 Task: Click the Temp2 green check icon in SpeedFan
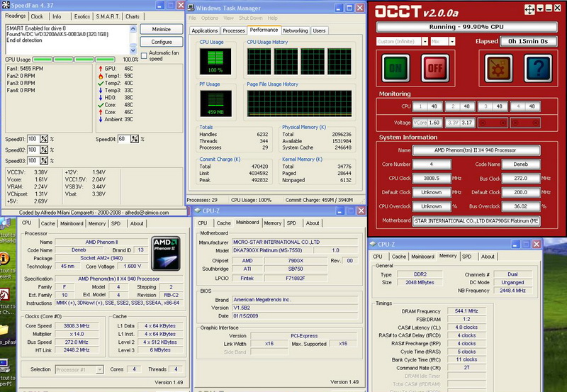(x=101, y=83)
